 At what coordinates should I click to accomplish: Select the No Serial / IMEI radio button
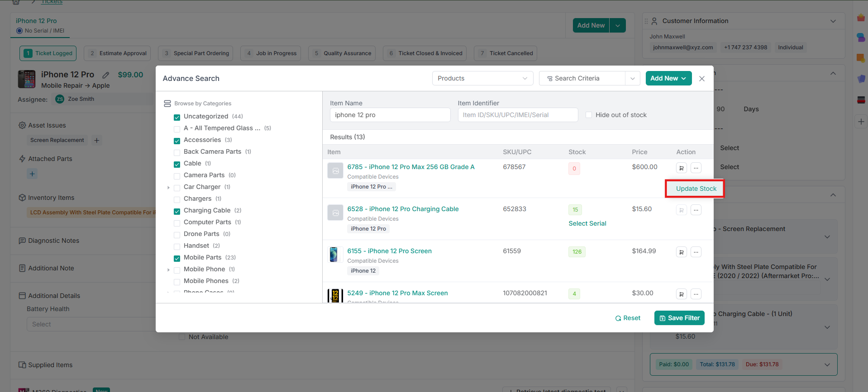19,31
